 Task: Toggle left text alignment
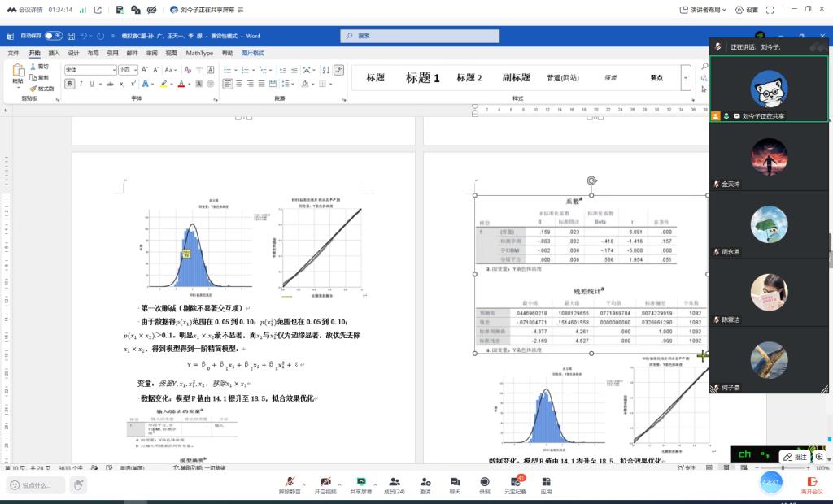[228, 84]
